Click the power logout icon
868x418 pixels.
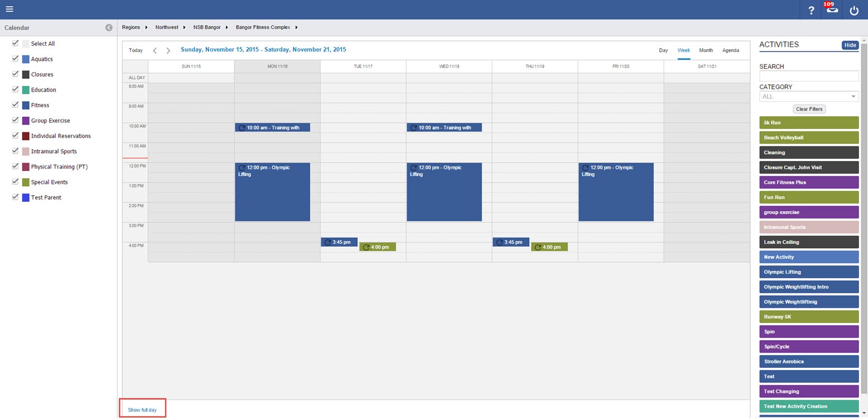pyautogui.click(x=854, y=10)
